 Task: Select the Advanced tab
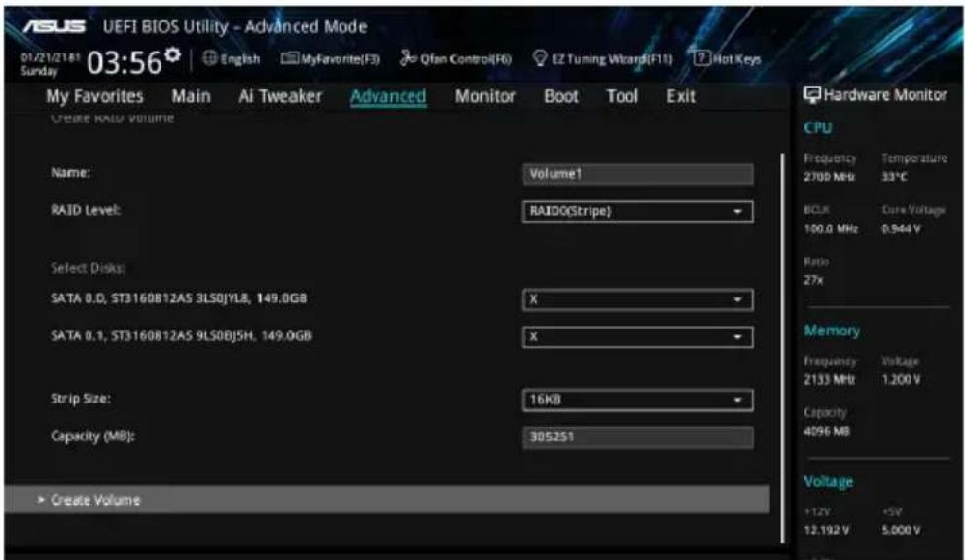(388, 96)
